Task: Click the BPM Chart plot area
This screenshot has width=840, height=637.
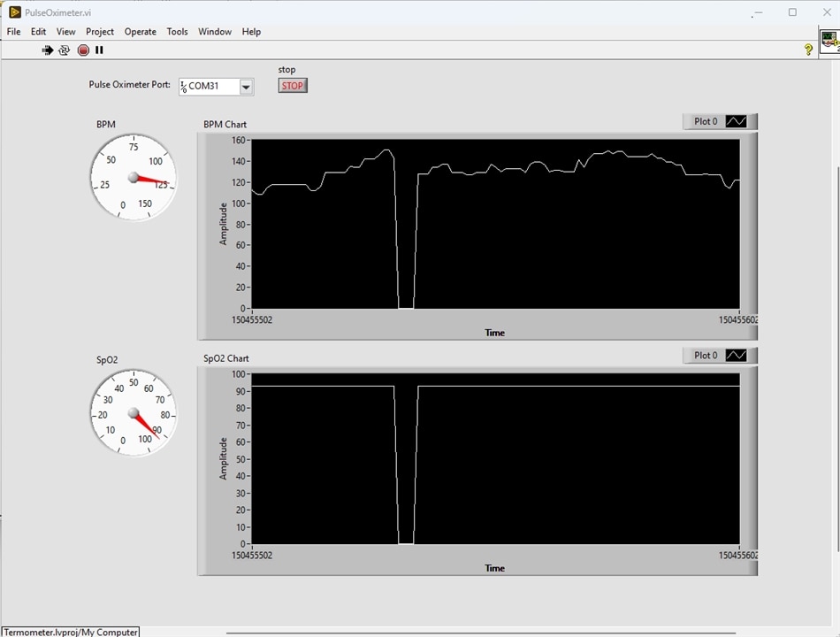Action: coord(495,224)
